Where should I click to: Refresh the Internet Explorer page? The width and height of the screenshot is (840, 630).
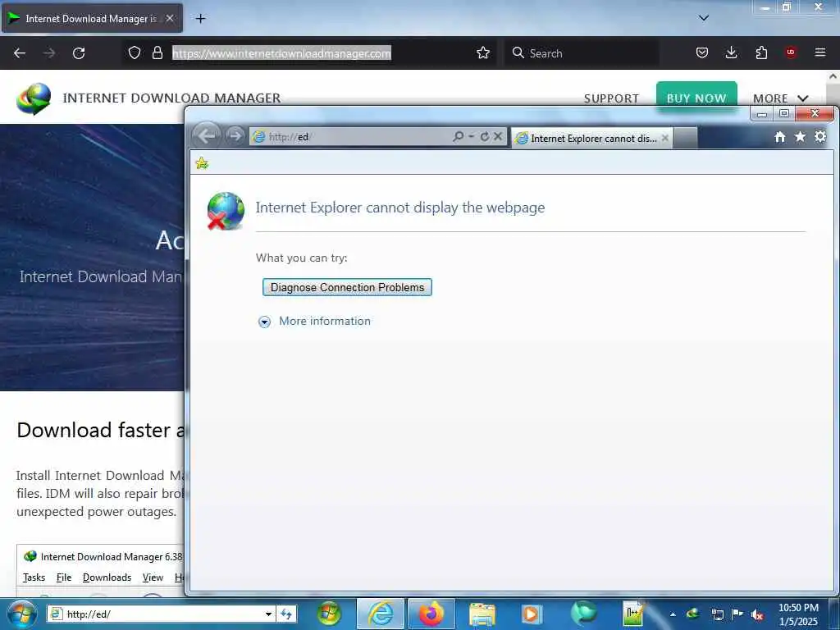click(485, 137)
